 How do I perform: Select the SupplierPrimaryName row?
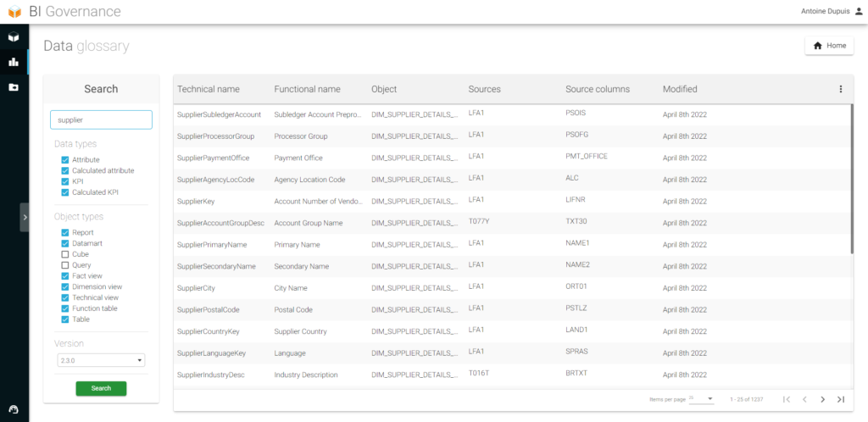pos(512,244)
